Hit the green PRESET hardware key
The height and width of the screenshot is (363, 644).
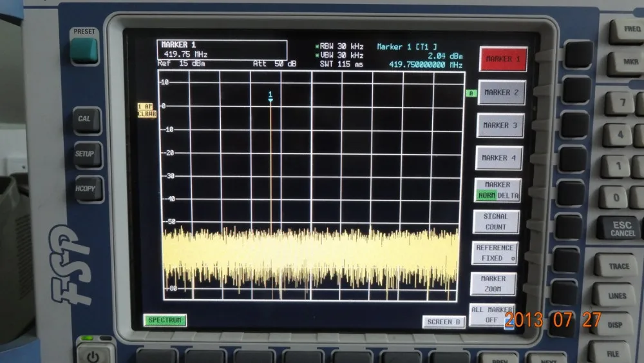pyautogui.click(x=84, y=51)
